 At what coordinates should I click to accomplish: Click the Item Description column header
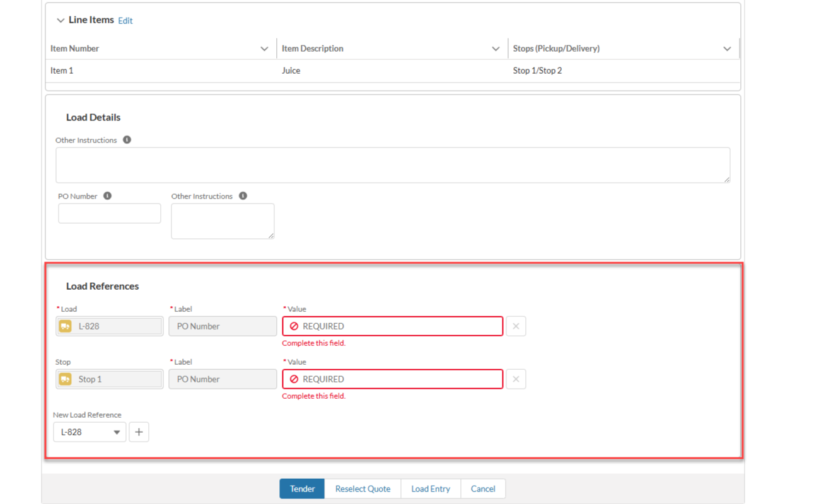click(392, 49)
